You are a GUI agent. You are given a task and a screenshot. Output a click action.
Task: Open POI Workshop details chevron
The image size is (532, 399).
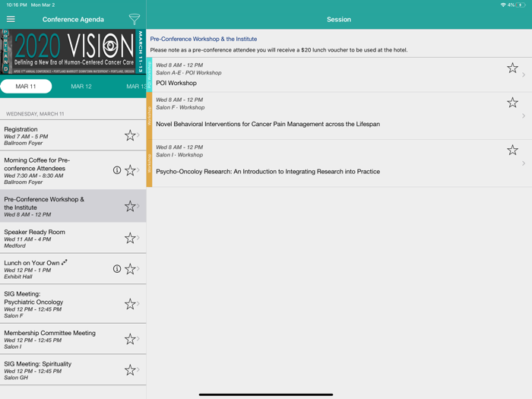click(x=524, y=75)
